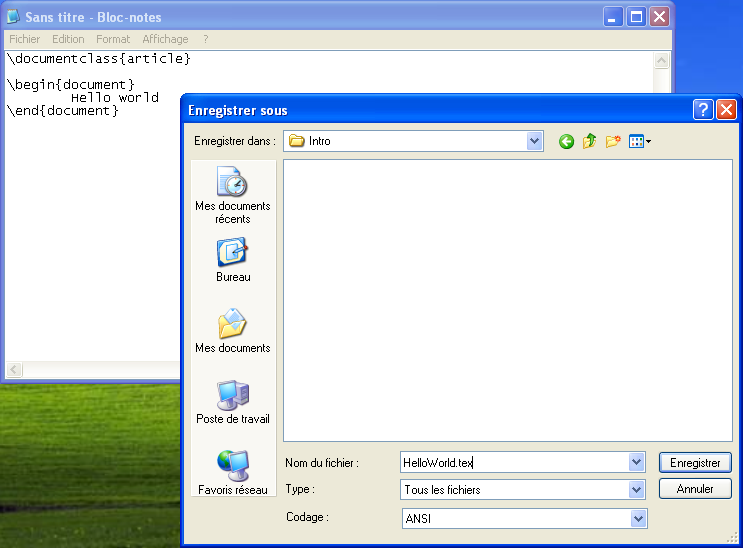Click the Annuler button

pyautogui.click(x=695, y=489)
